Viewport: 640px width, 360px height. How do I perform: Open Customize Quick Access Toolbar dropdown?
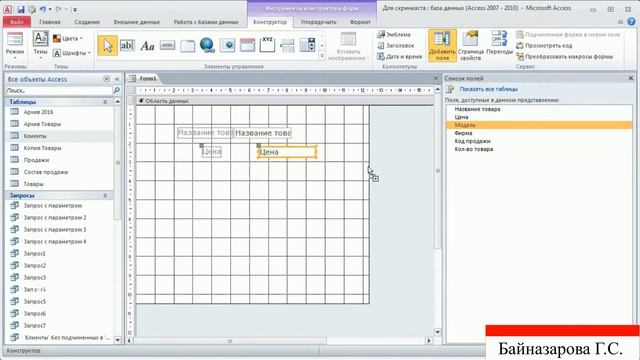(x=75, y=9)
